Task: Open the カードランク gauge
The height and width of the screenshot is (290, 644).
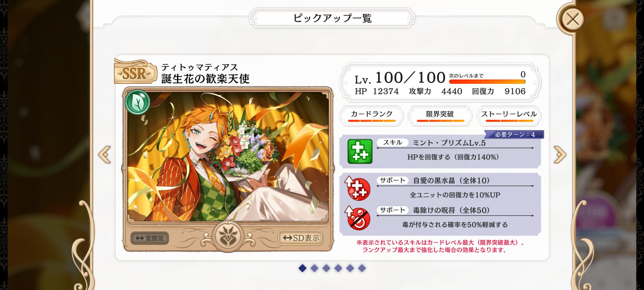Action: pos(372,116)
